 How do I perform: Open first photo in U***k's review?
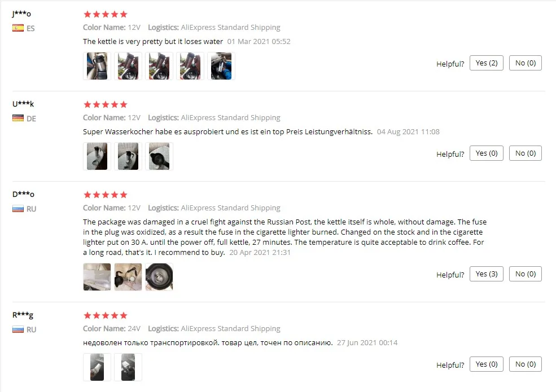(97, 156)
